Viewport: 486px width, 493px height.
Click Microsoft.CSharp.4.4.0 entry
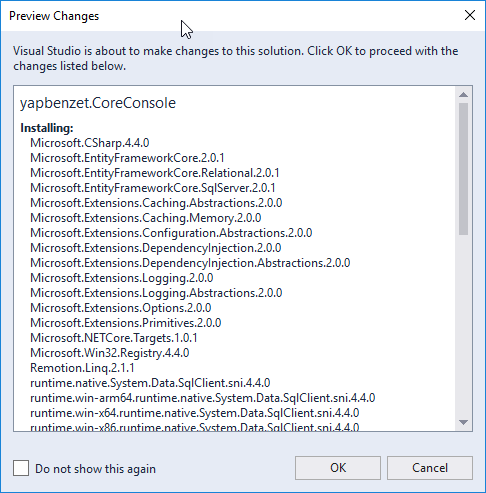(90, 143)
